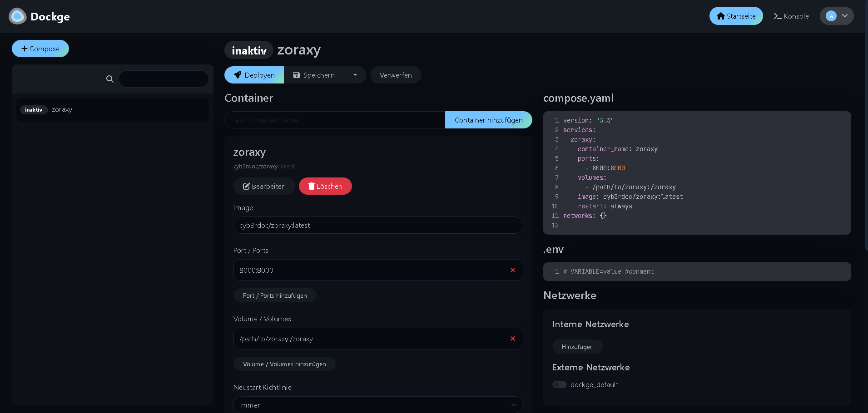The image size is (868, 413).
Task: Click the Image input field
Action: pos(378,225)
